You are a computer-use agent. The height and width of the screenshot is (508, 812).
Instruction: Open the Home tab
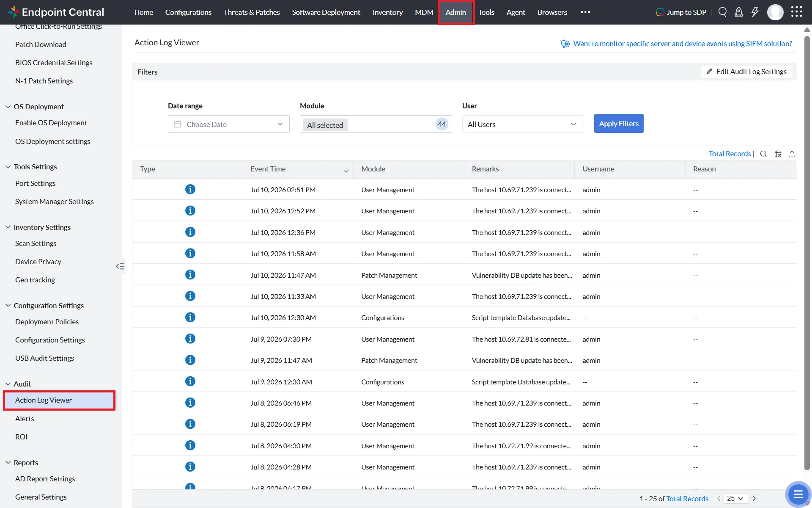pyautogui.click(x=144, y=12)
